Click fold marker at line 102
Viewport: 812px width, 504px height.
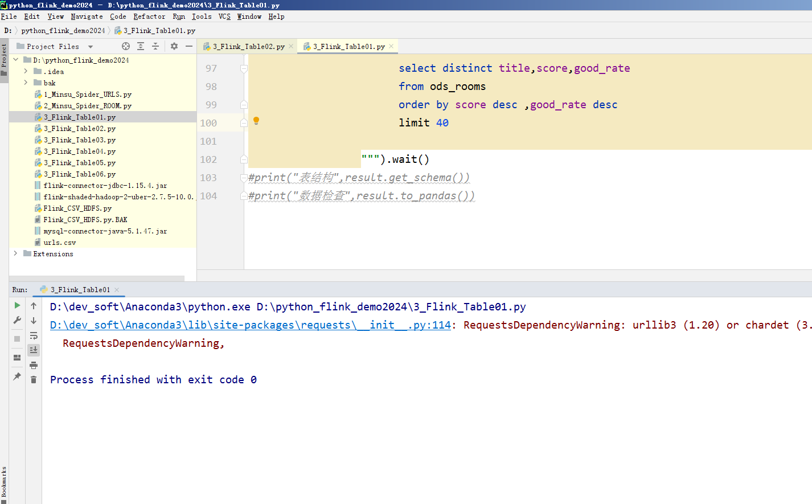(244, 159)
